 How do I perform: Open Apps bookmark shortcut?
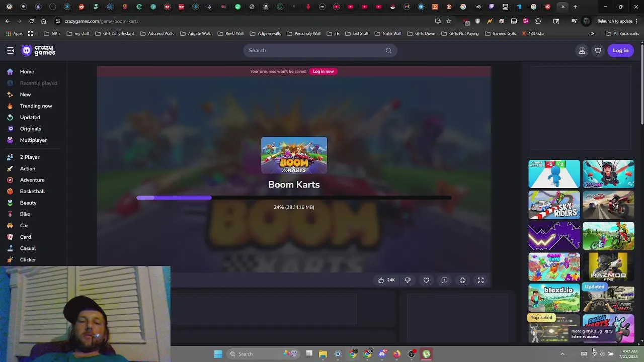pyautogui.click(x=14, y=34)
